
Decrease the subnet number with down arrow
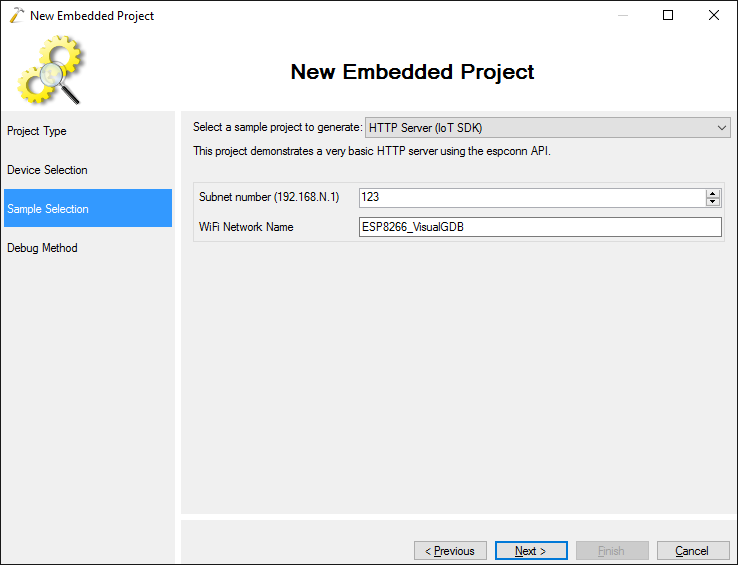(713, 202)
